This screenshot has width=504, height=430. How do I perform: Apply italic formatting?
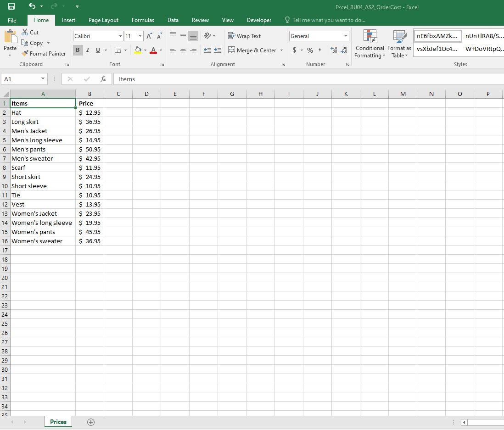[87, 50]
